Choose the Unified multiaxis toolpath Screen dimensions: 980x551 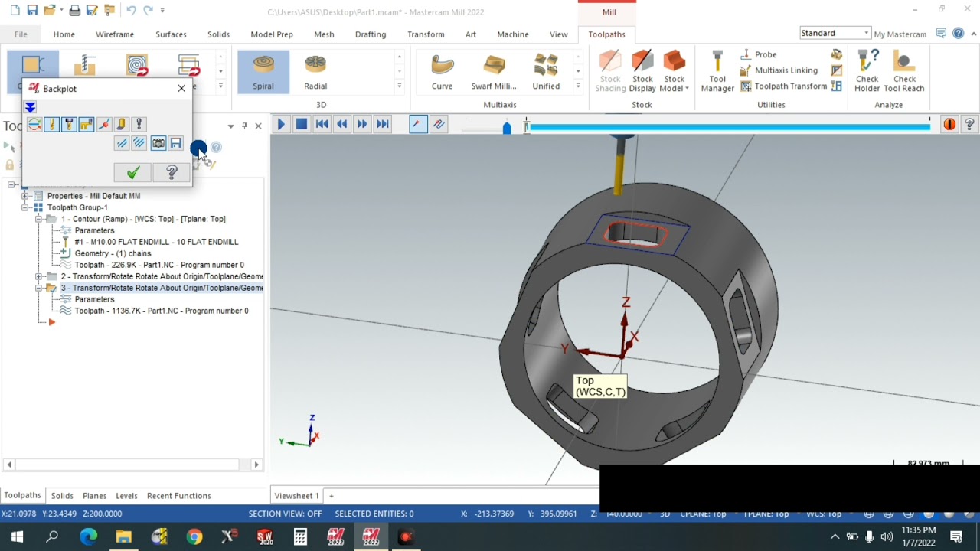(x=546, y=72)
